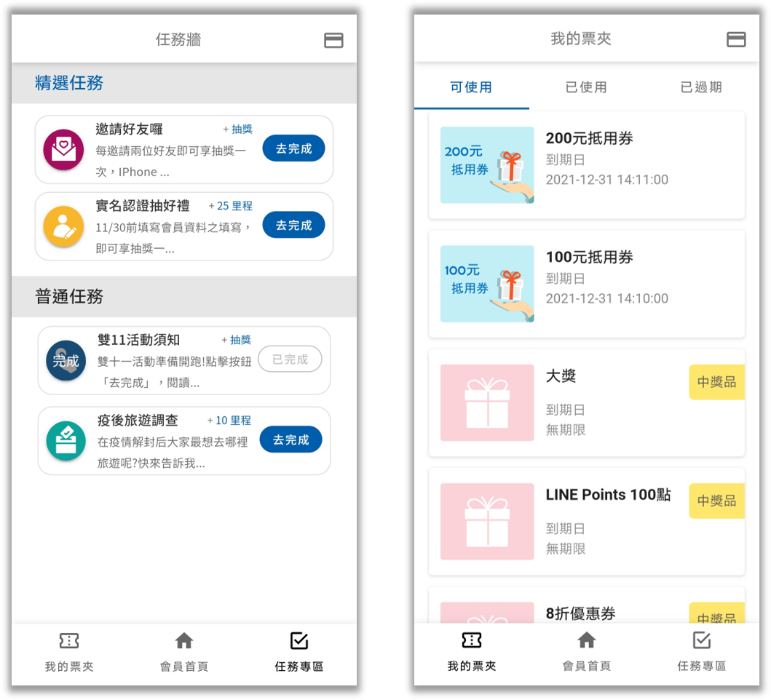Switch to the 已過期 tab

[700, 85]
